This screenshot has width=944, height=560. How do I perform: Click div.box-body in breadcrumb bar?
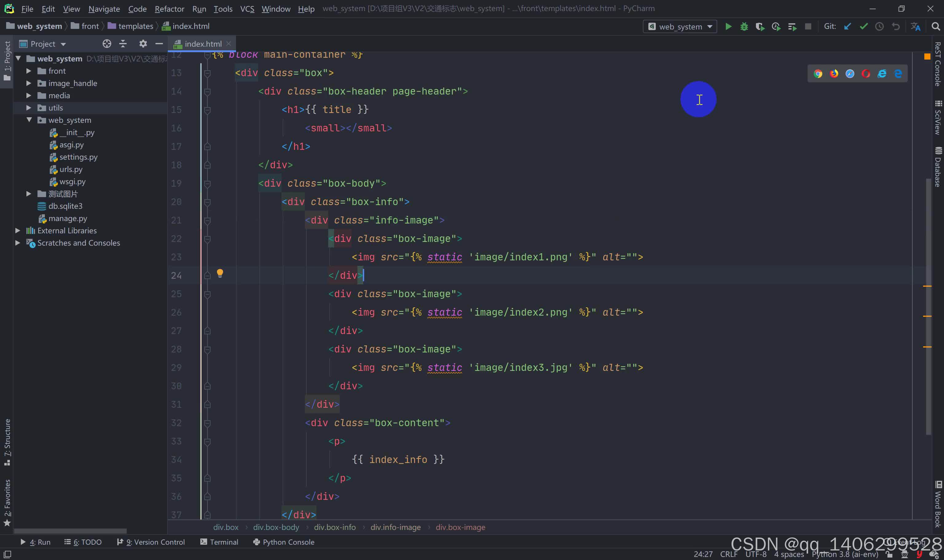pyautogui.click(x=276, y=527)
